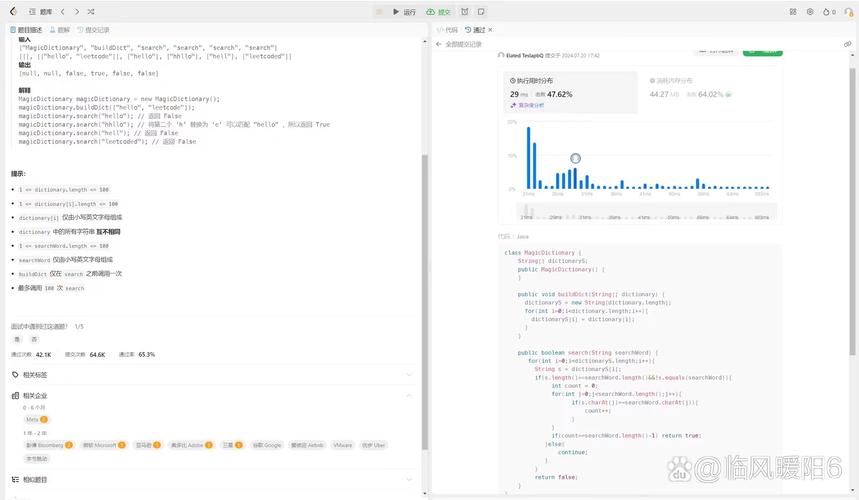Pick a random problem shuffle icon

coord(91,12)
